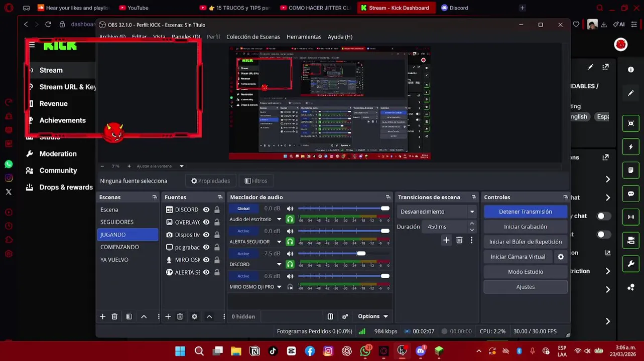Open TikTok from the taskbar
The width and height of the screenshot is (644, 361).
[273, 351]
